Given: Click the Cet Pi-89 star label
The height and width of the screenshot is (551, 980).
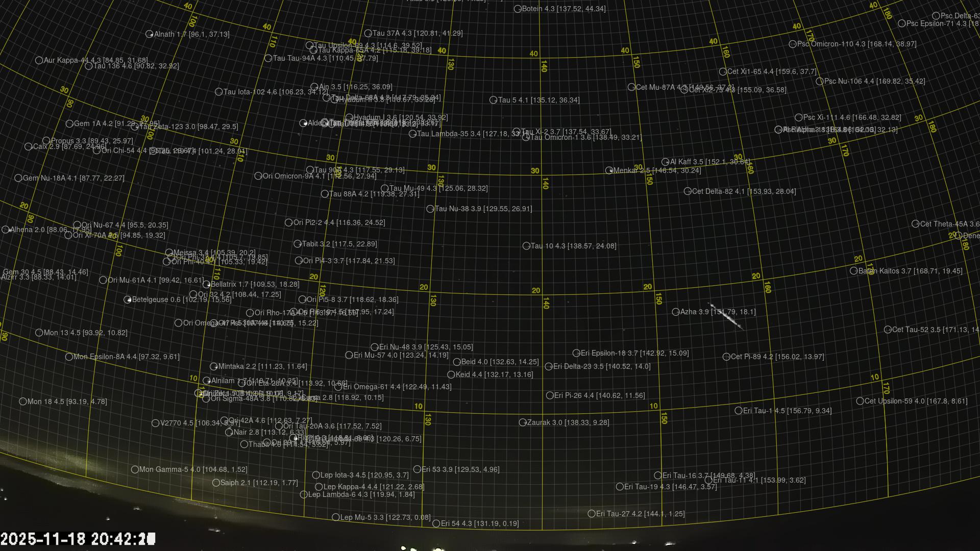Looking at the screenshot, I should tap(777, 357).
